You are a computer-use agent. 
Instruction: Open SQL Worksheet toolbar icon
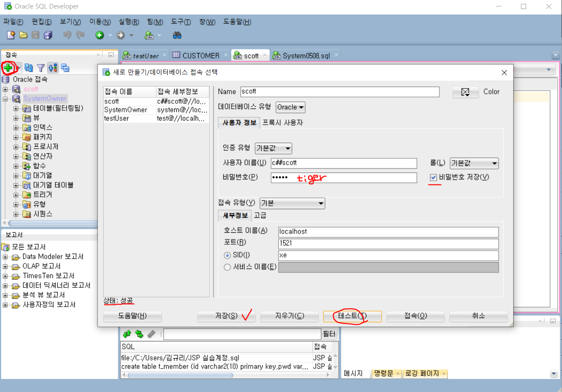[149, 35]
